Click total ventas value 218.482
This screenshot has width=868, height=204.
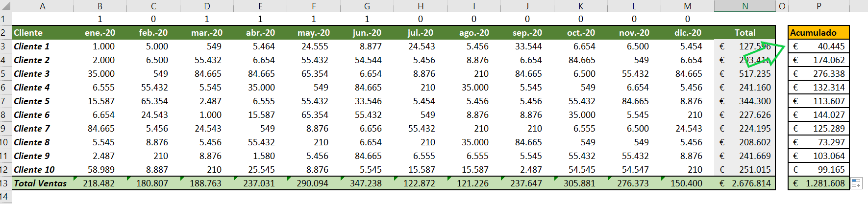pyautogui.click(x=100, y=183)
